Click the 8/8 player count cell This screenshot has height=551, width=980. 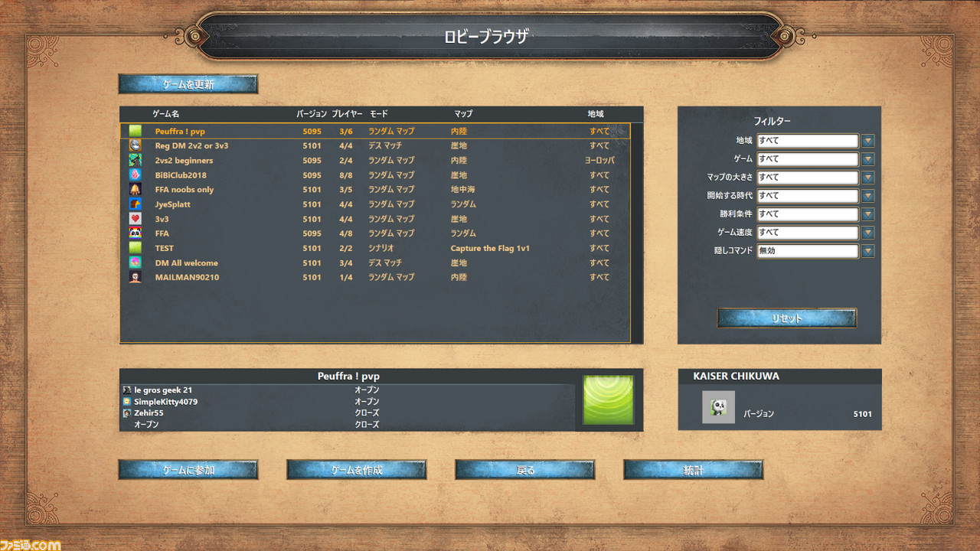tap(346, 175)
